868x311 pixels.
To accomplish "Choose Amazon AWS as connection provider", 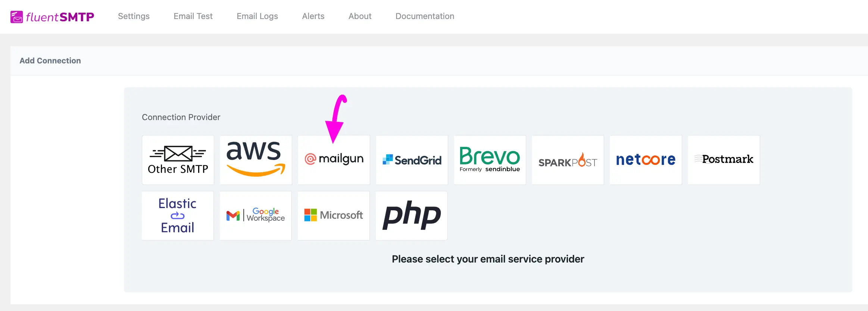I will 256,160.
